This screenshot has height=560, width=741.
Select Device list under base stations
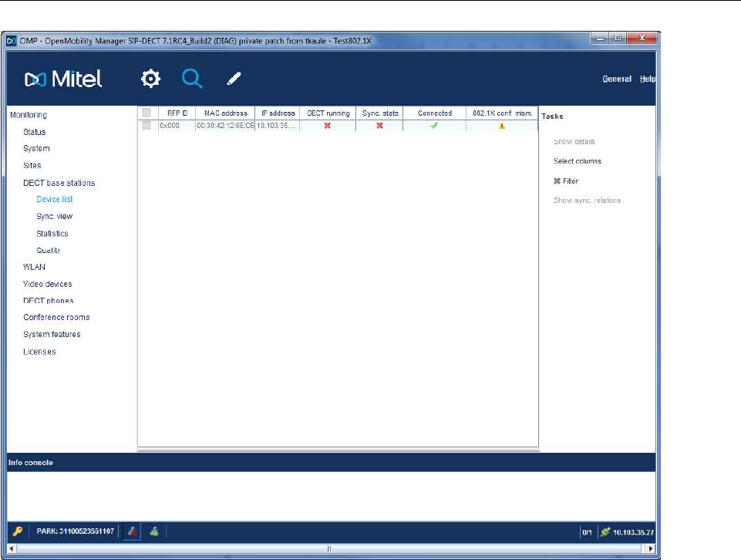point(54,200)
